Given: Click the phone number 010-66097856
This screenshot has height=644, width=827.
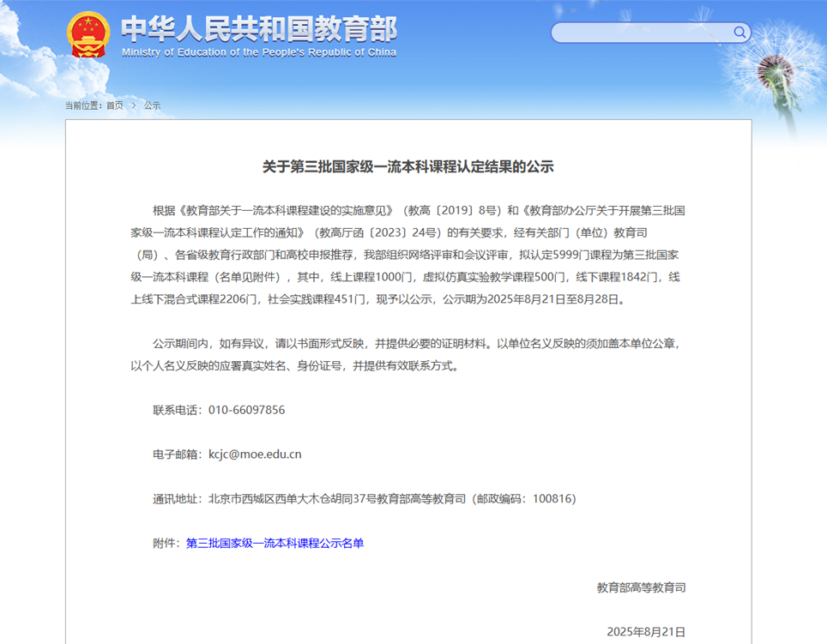Looking at the screenshot, I should (246, 410).
